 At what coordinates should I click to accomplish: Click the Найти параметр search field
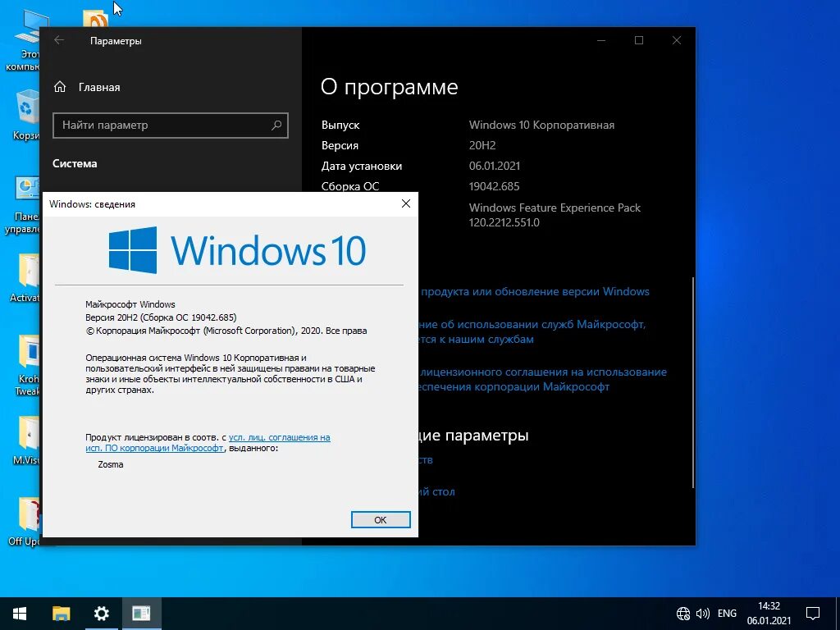point(171,126)
